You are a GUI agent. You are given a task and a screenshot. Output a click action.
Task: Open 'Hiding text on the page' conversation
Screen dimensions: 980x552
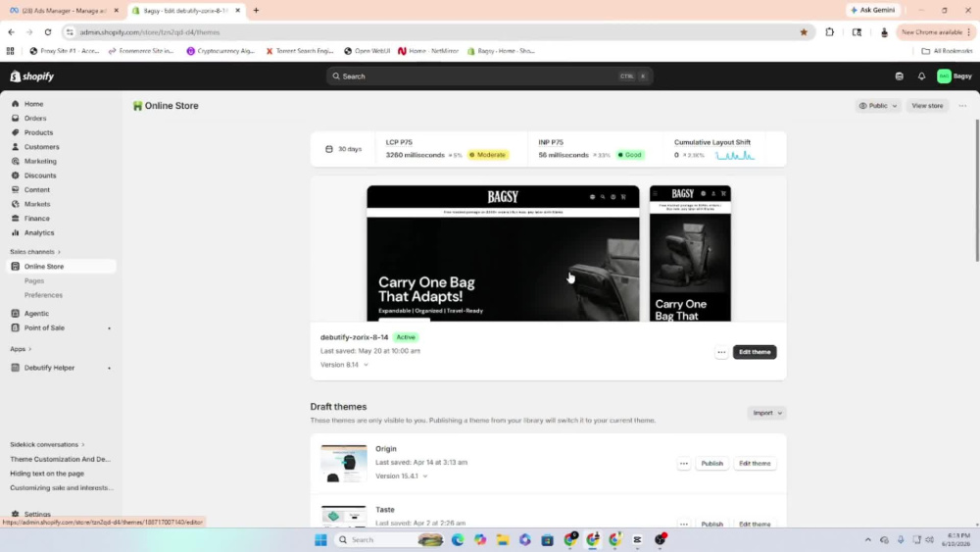[x=47, y=474]
